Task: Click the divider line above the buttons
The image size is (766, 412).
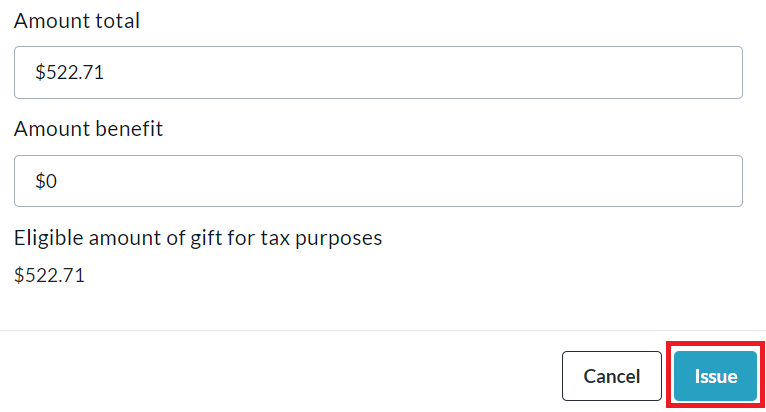Action: coord(383,330)
